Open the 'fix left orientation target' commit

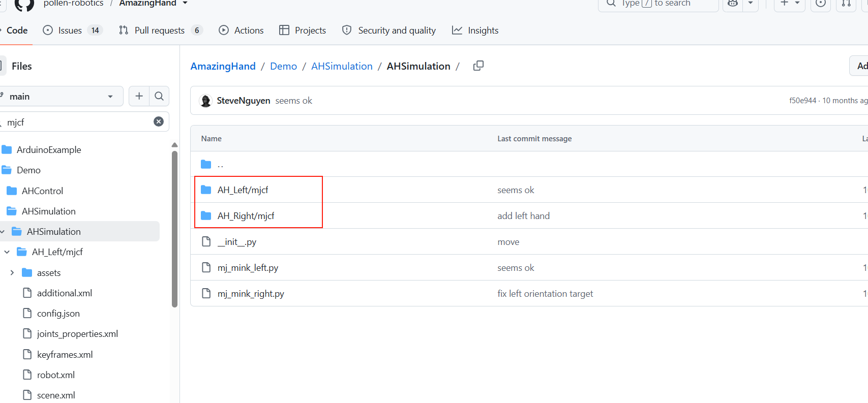[x=545, y=294]
